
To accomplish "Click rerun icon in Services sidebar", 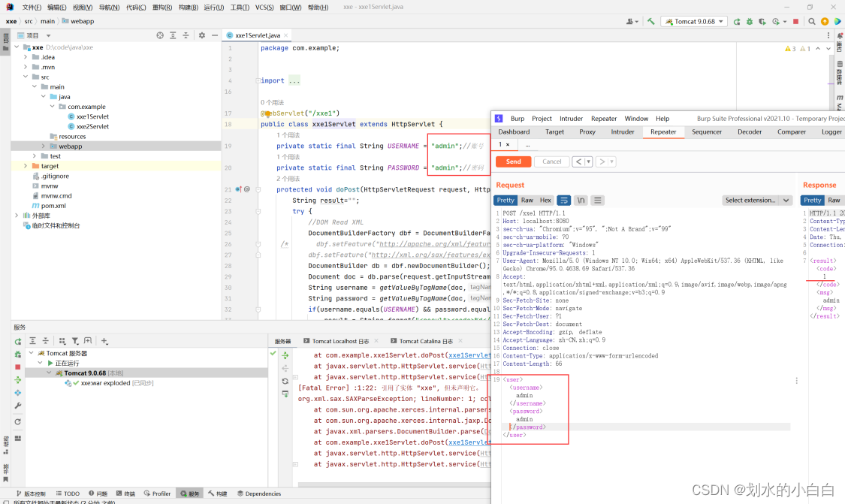I will (x=18, y=342).
